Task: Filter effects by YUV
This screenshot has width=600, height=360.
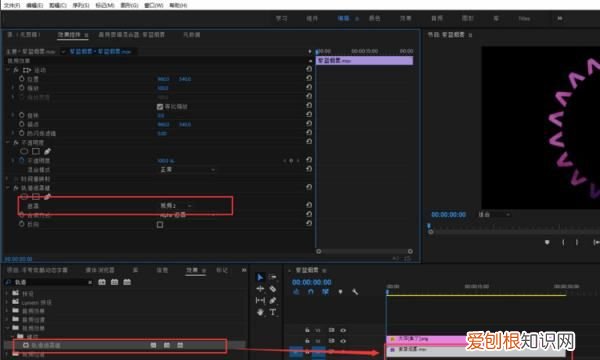Action: pos(127,282)
